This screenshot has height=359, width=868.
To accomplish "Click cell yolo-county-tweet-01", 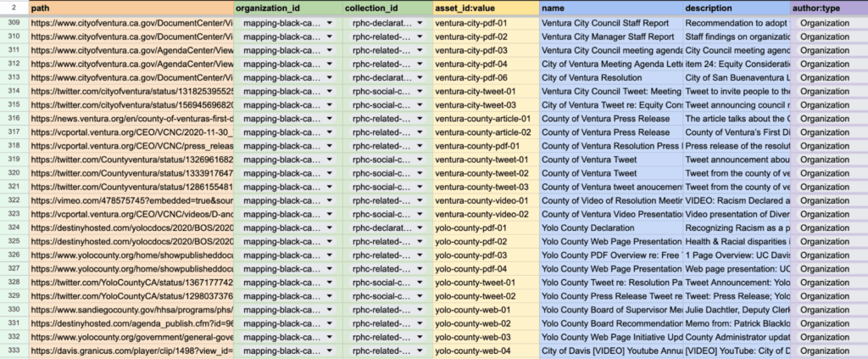I will 486,283.
